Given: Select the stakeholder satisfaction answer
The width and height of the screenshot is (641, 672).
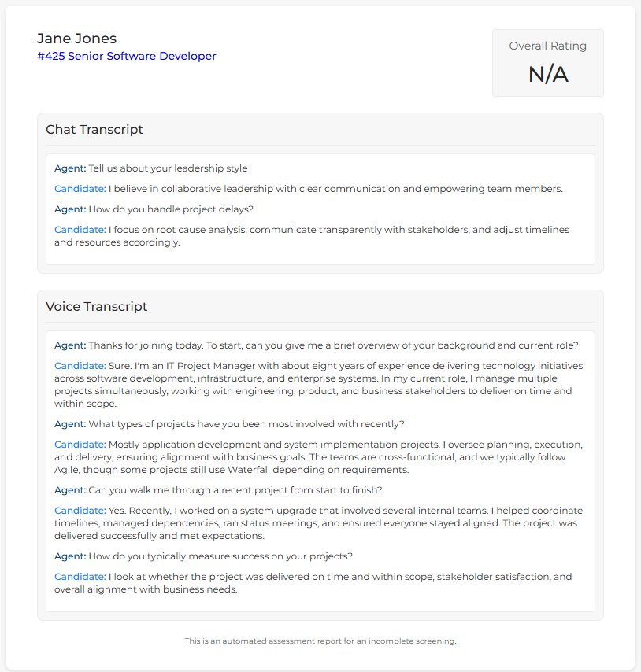Looking at the screenshot, I should [x=313, y=583].
